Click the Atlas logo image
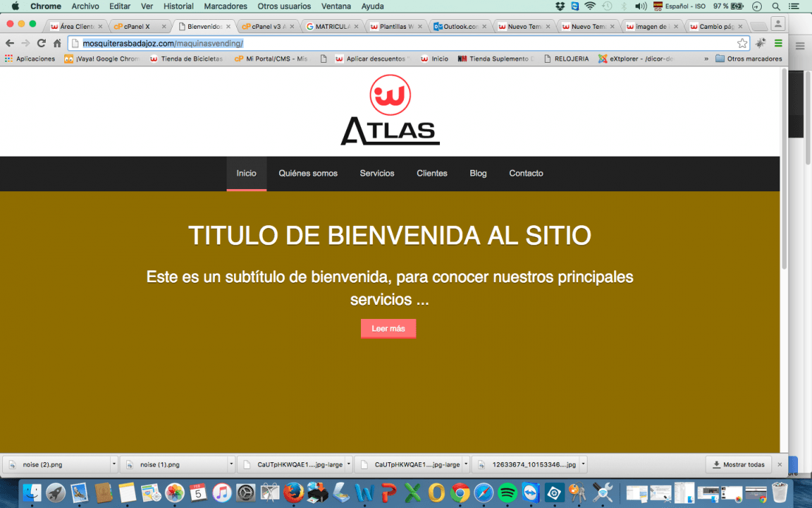Image resolution: width=812 pixels, height=508 pixels. tap(390, 110)
